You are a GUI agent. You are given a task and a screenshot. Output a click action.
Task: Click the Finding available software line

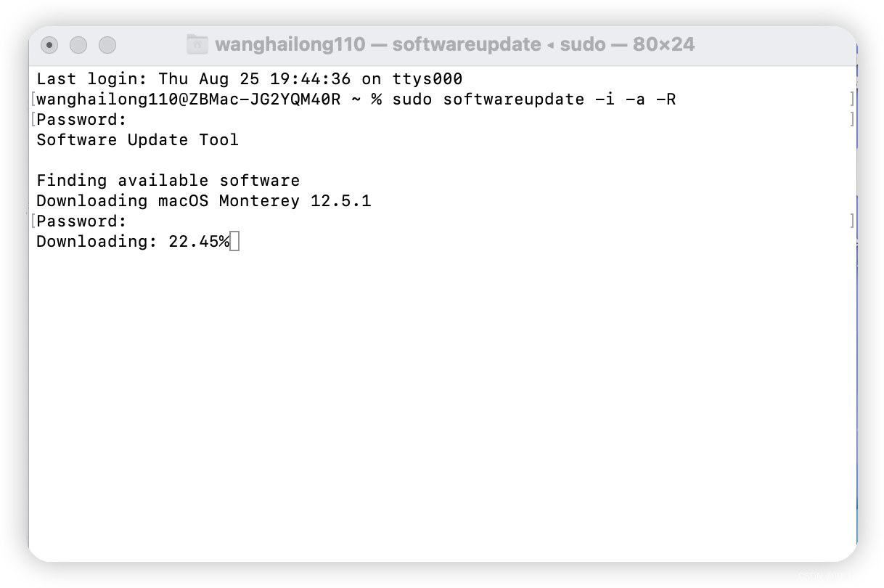tap(168, 180)
